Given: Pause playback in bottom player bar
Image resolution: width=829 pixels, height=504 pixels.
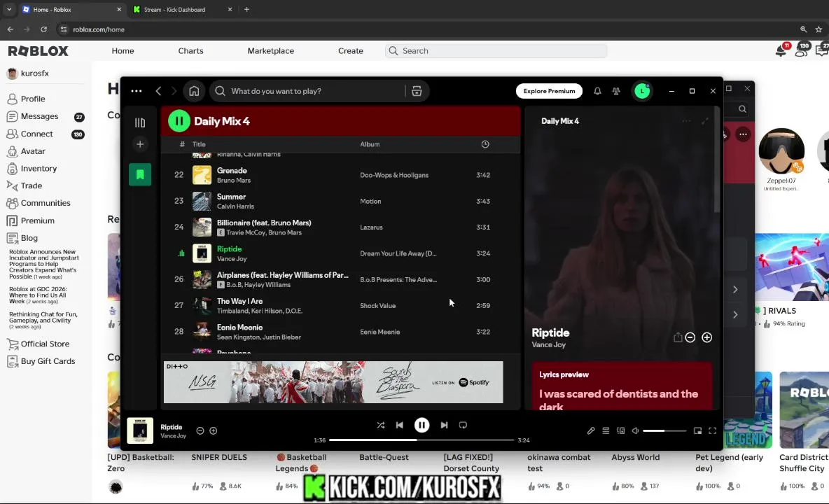Looking at the screenshot, I should tap(422, 425).
